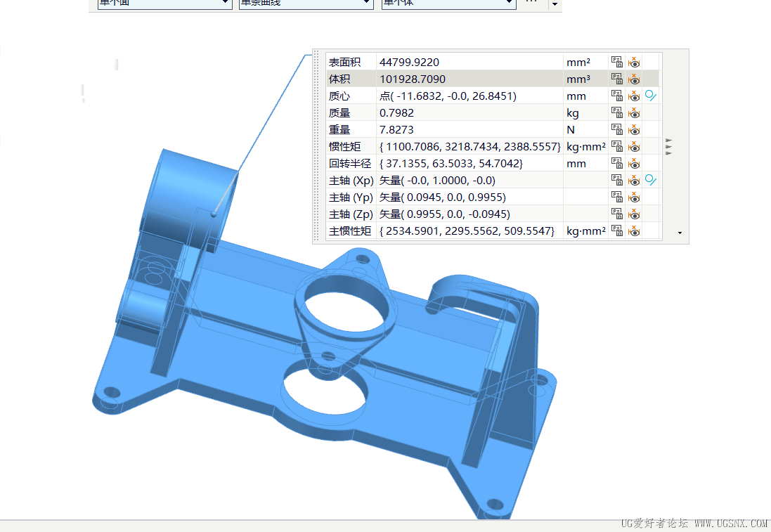Select the 主轴 (Zp) row label

tap(351, 214)
